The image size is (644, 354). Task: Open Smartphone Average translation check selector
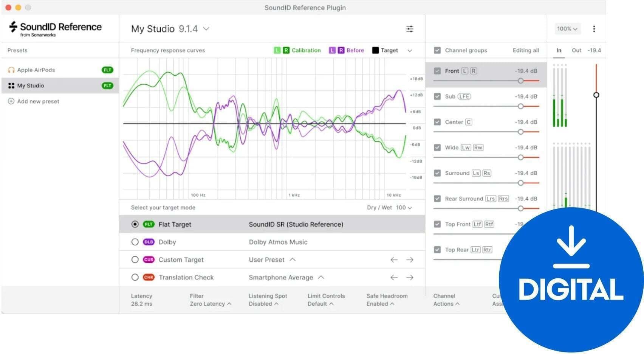[286, 278]
